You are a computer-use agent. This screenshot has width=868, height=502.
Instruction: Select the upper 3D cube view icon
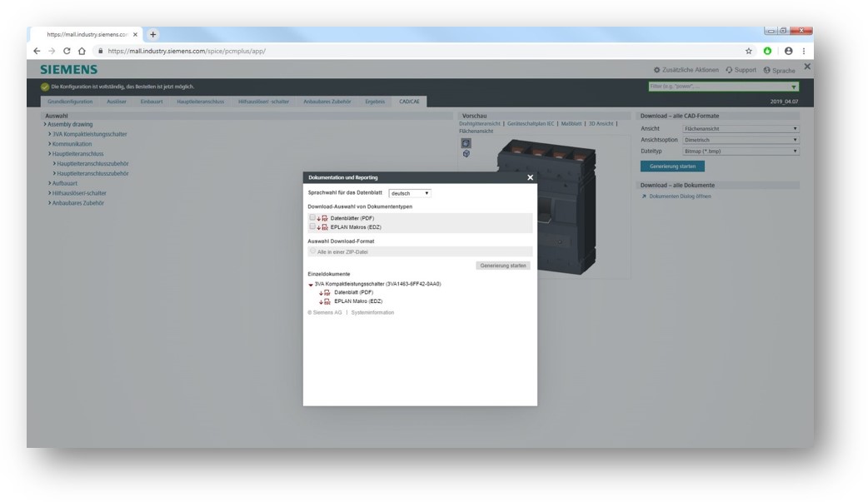[466, 143]
